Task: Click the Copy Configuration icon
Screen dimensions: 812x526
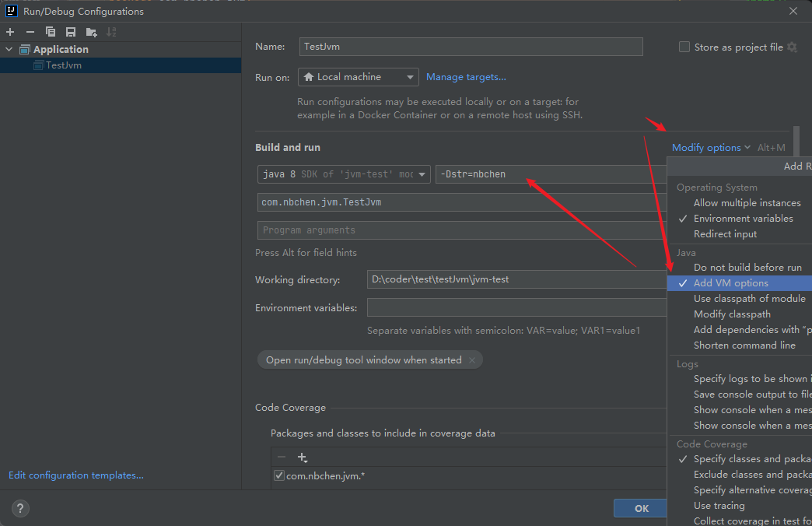Action: [51, 32]
